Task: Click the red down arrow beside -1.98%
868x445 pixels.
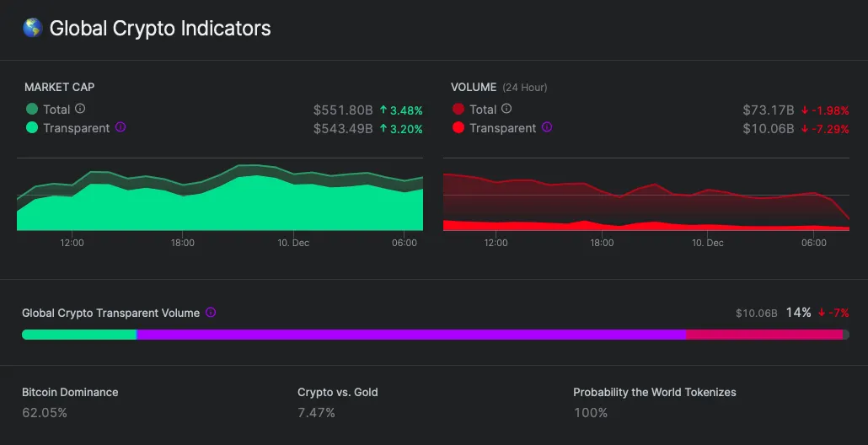Action: point(805,110)
